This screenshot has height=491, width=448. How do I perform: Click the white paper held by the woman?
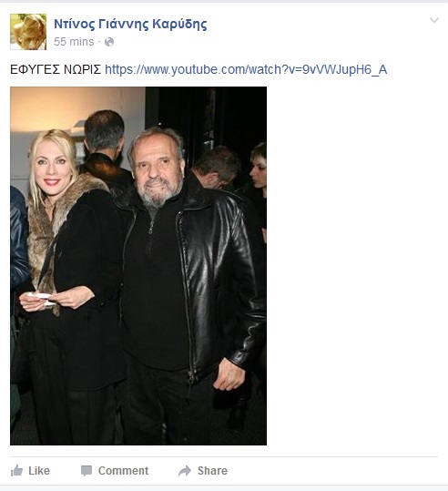[40, 298]
